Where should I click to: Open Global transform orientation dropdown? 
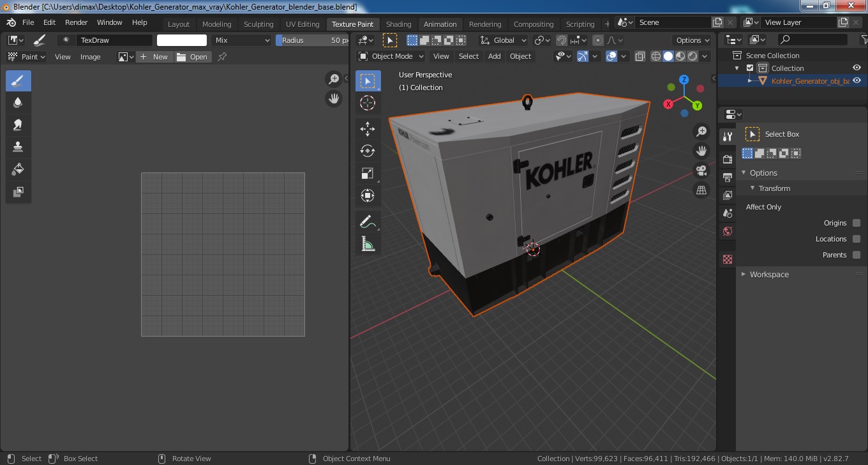click(503, 40)
